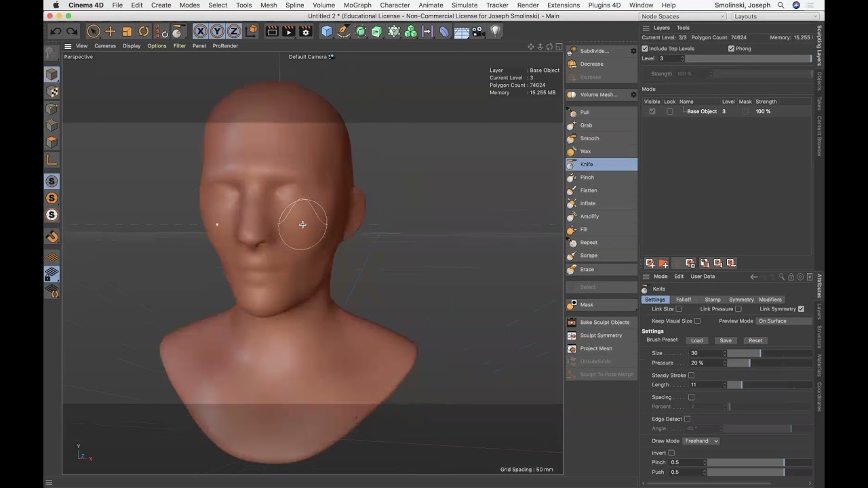Select the Amplify sculpt brush
This screenshot has width=868, height=488.
[601, 216]
